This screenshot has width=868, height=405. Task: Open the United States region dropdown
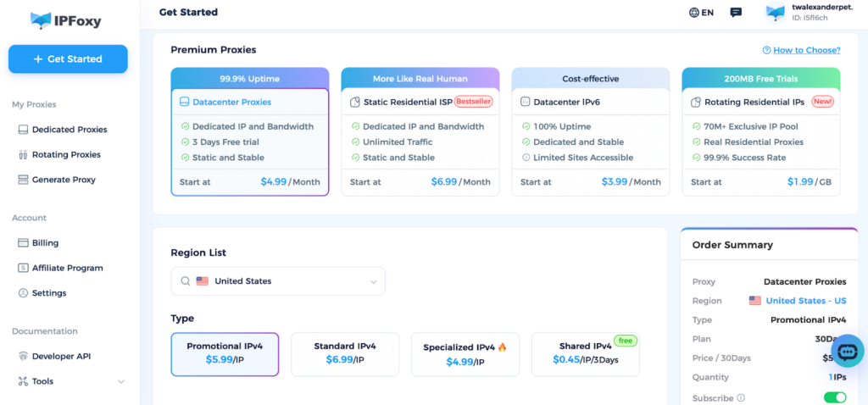(278, 281)
